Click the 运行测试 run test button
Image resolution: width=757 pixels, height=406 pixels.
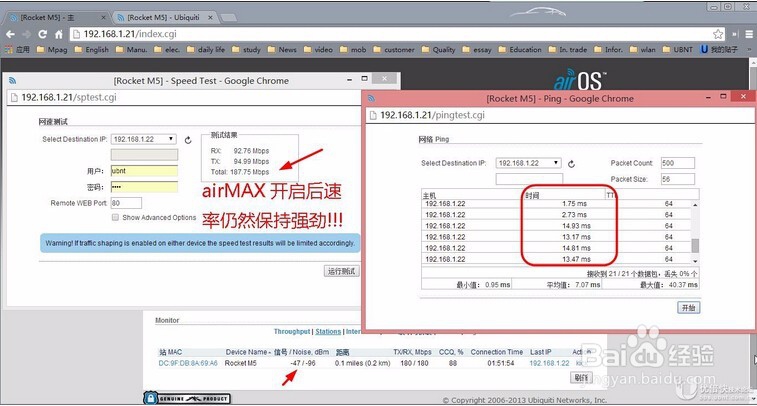coord(341,271)
